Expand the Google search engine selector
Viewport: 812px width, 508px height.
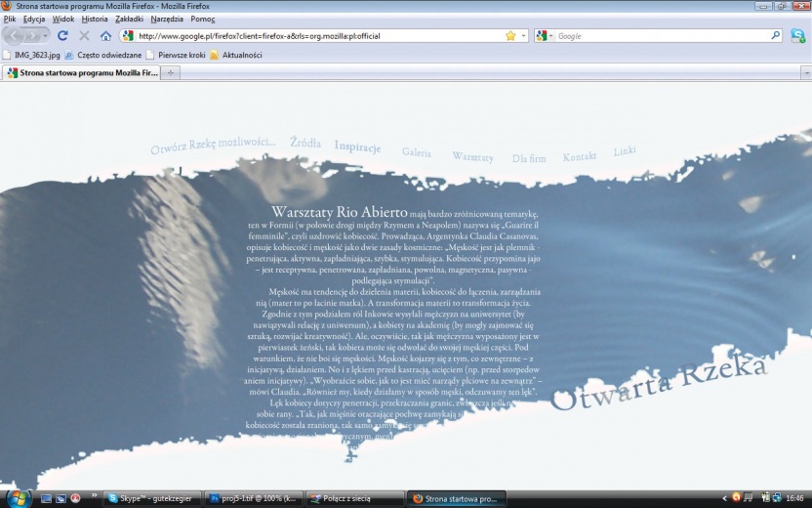pyautogui.click(x=545, y=36)
